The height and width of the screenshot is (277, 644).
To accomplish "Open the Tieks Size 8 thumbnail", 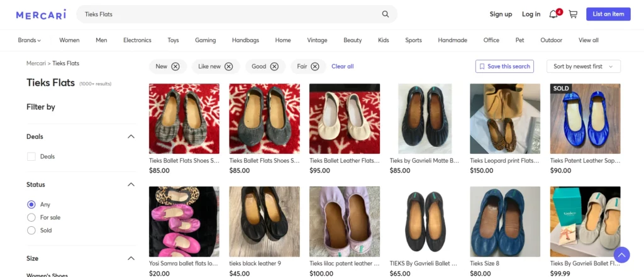I will (x=505, y=222).
